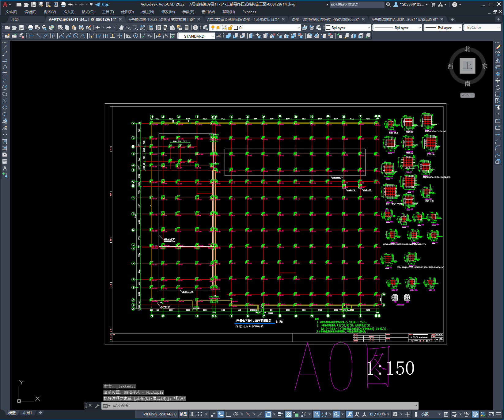
Task: Open the layer dropdown showing layer 0
Action: [255, 28]
